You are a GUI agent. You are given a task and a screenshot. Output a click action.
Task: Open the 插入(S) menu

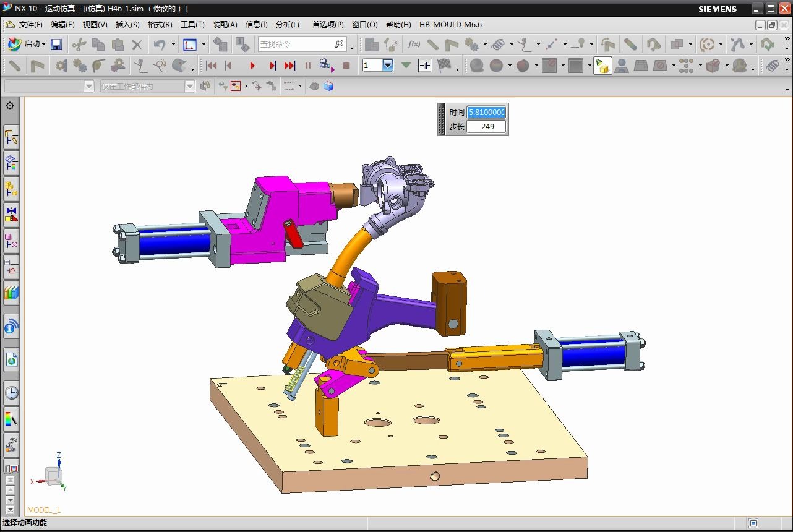(x=127, y=25)
